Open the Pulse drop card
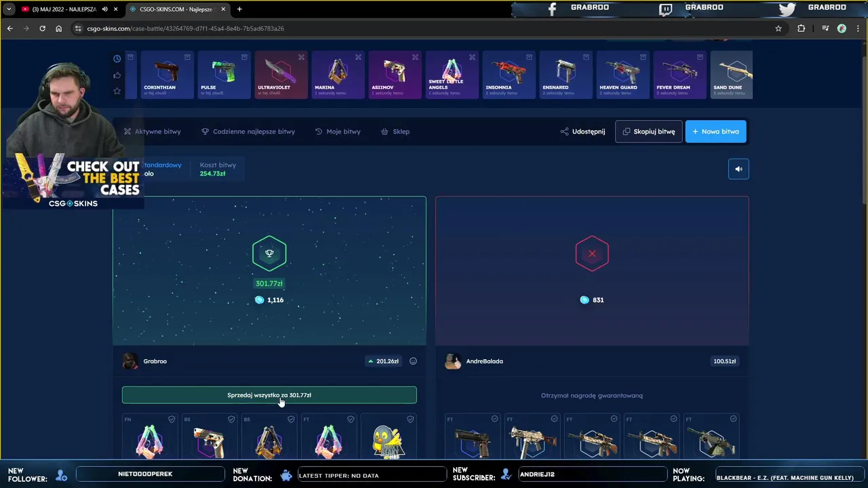Viewport: 868px width, 488px height. [224, 75]
